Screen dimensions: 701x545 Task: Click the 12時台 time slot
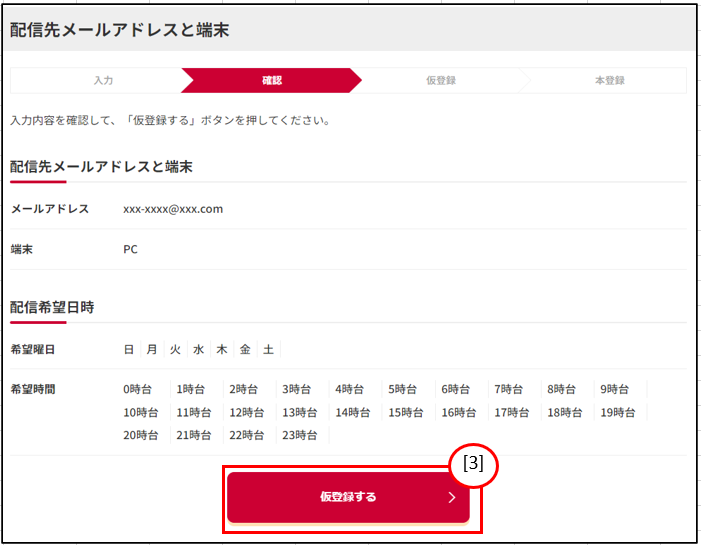(244, 412)
